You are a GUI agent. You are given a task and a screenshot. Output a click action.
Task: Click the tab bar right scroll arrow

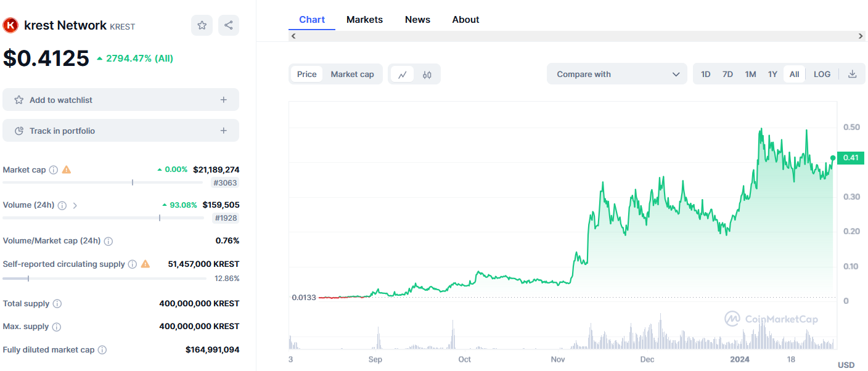click(x=861, y=36)
